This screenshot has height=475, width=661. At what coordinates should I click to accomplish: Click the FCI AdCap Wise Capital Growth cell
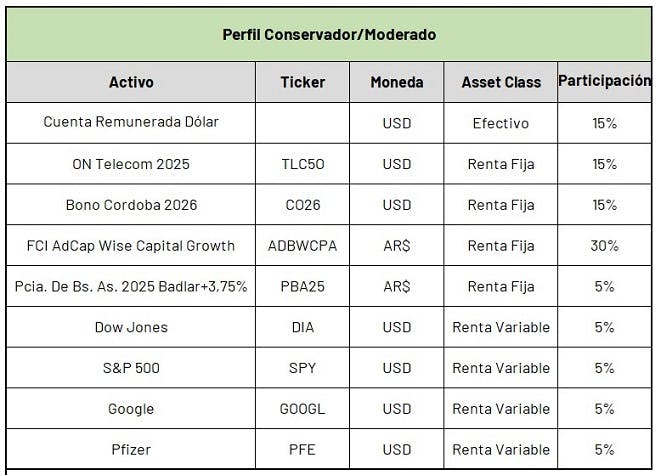(131, 246)
